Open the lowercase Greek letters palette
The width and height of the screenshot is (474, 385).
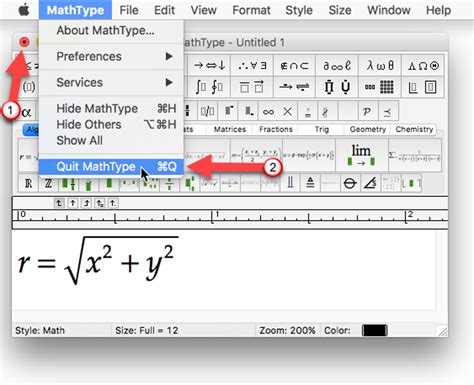click(x=380, y=65)
